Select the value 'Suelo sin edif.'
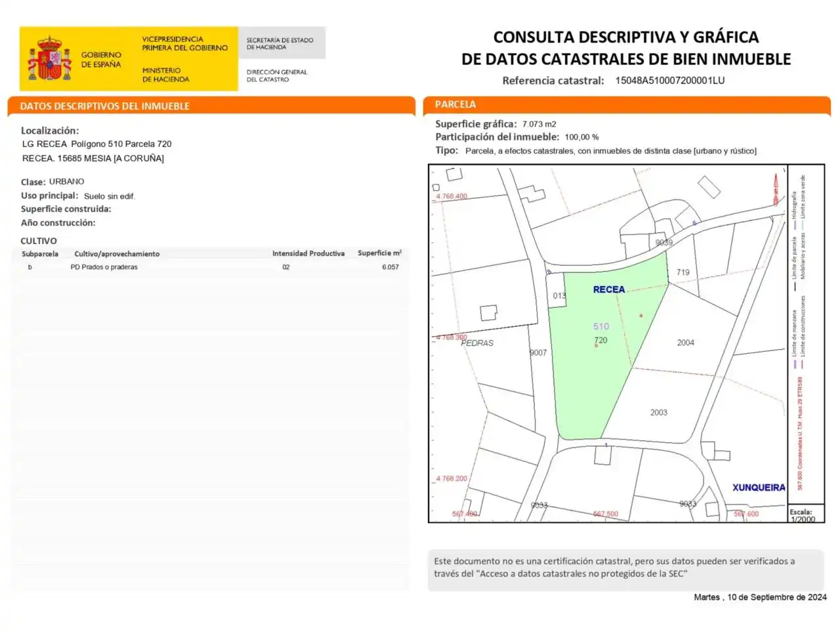The height and width of the screenshot is (630, 840). click(110, 196)
